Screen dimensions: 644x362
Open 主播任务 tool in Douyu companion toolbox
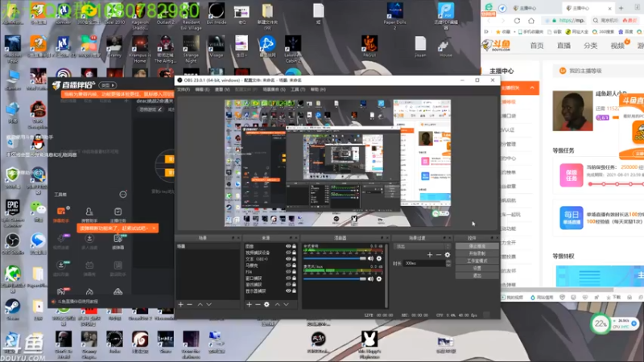118,215
